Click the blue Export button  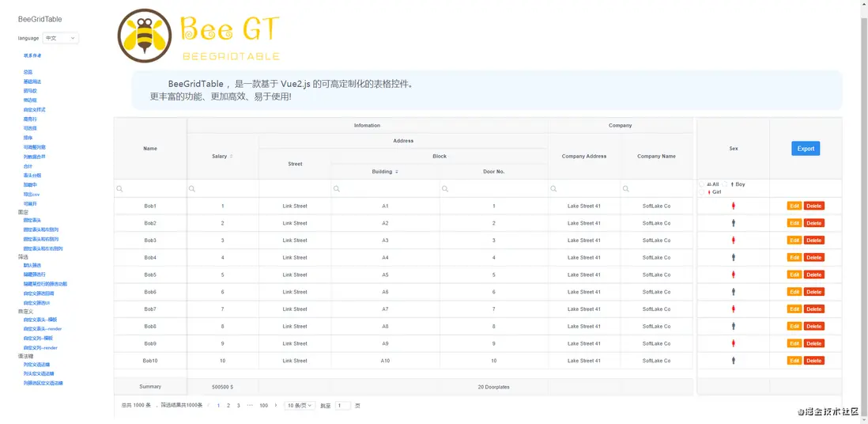point(806,149)
